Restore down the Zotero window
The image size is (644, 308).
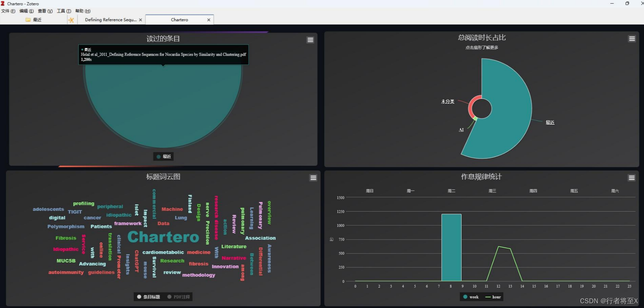[x=627, y=3]
